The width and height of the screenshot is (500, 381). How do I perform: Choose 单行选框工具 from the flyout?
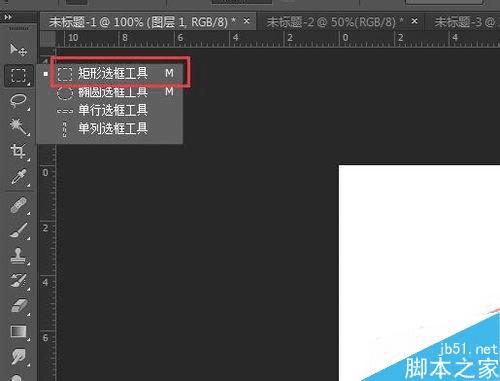pyautogui.click(x=111, y=110)
